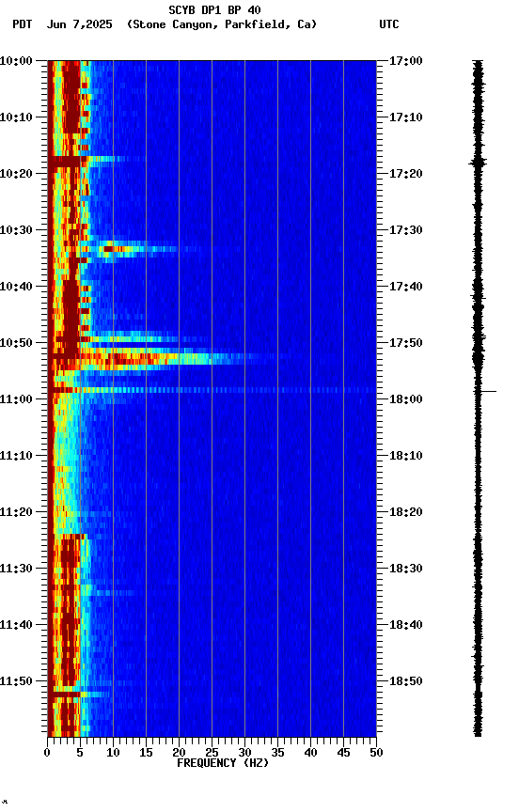
Task: Click the frequency axis tick label 50
Action: 376,753
